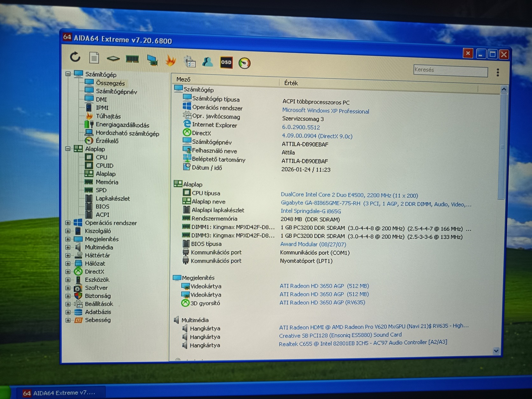Select Számítógépnév in the left tree
The width and height of the screenshot is (532, 399).
pyautogui.click(x=116, y=92)
